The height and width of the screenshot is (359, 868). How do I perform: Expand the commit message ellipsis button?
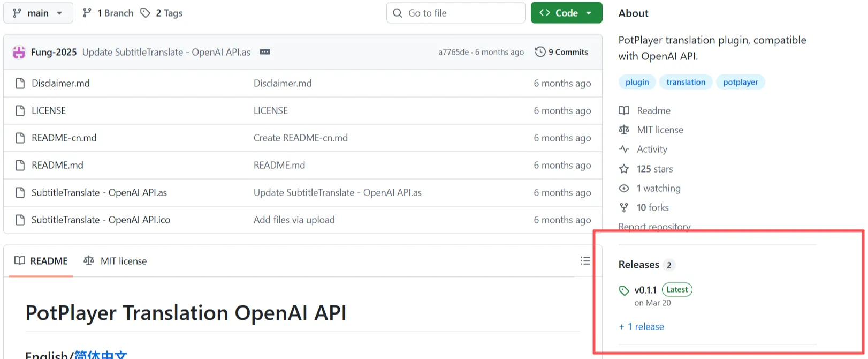[x=265, y=52]
